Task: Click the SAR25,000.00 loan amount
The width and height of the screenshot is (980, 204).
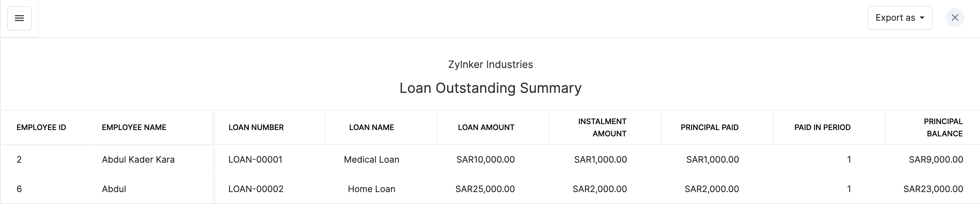Action: click(485, 189)
